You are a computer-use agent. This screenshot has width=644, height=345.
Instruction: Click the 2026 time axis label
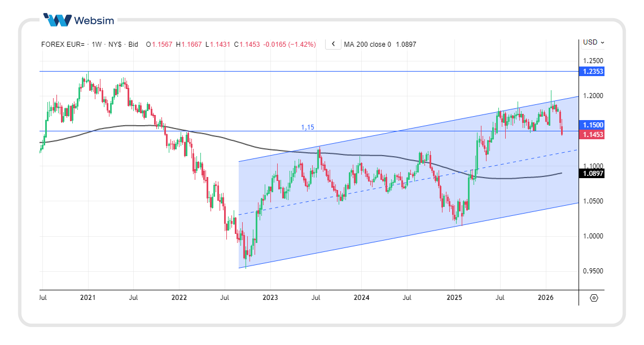(x=545, y=297)
